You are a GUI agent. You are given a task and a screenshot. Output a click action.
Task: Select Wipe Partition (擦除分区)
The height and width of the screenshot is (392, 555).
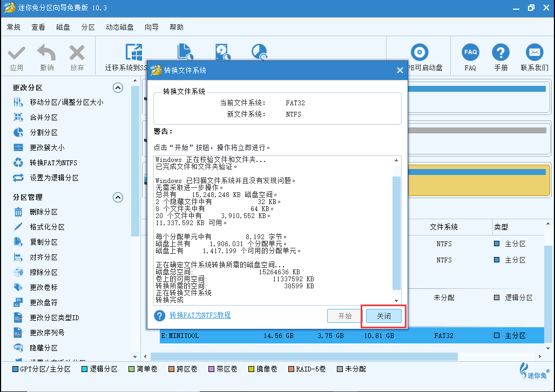pyautogui.click(x=36, y=272)
